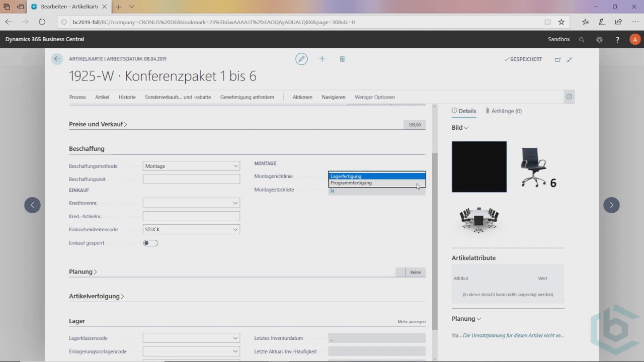Expand Artikelverfolgung section
Image resolution: width=644 pixels, height=362 pixels.
click(x=96, y=296)
